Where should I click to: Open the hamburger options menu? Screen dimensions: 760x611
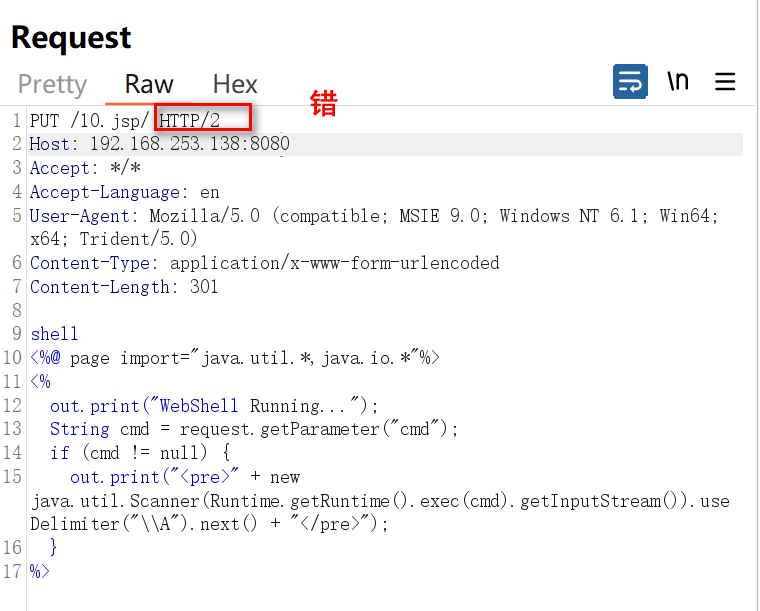click(x=725, y=81)
